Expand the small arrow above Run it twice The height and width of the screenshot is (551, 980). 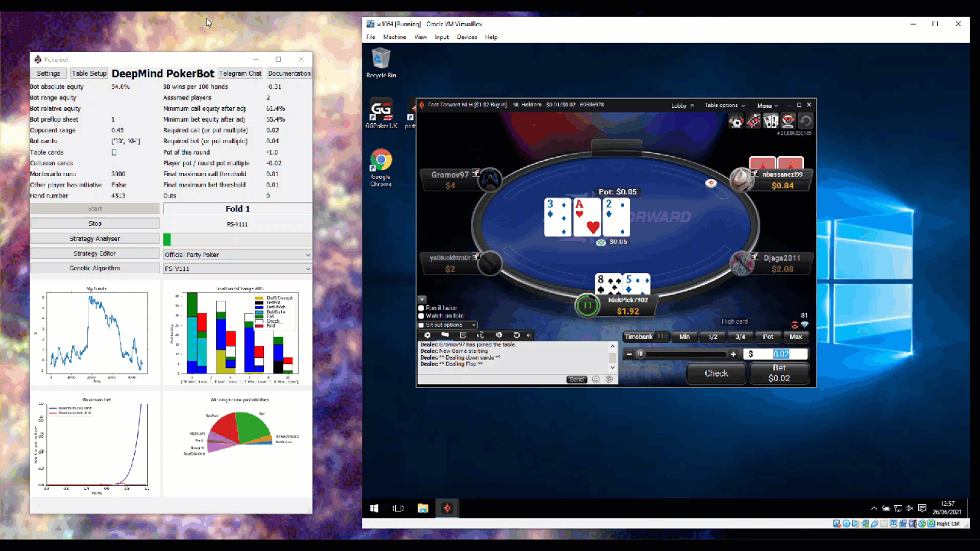pyautogui.click(x=421, y=298)
